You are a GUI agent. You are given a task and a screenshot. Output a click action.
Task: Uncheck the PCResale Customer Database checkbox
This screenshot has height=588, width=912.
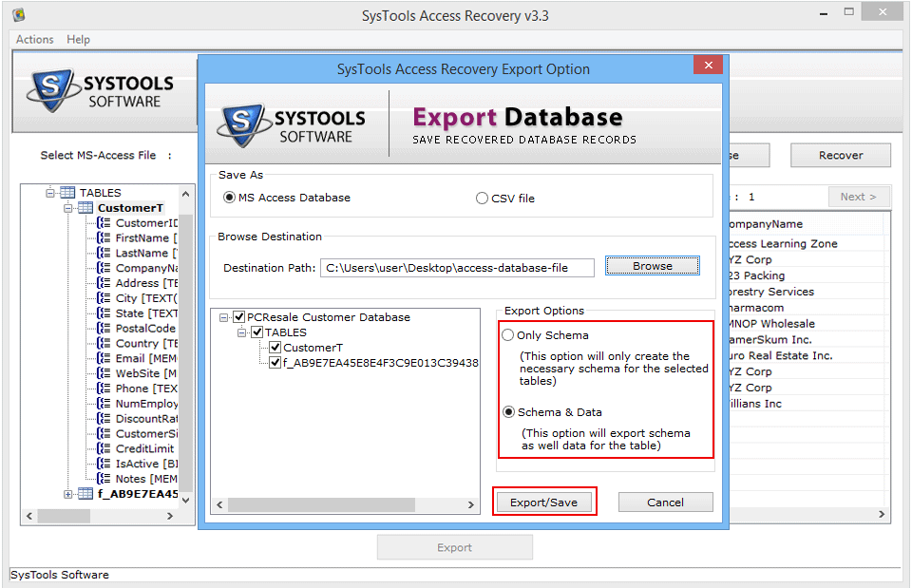click(239, 317)
